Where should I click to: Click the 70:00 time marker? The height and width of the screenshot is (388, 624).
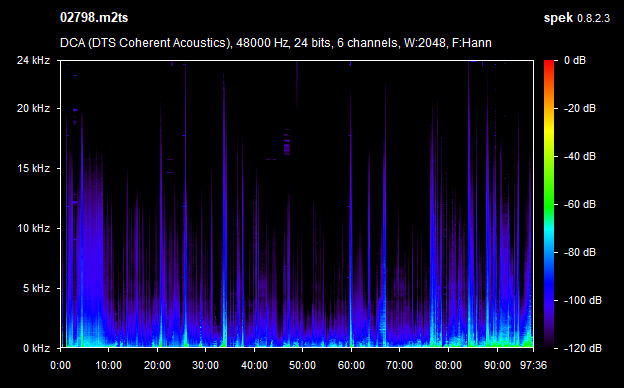(x=400, y=365)
